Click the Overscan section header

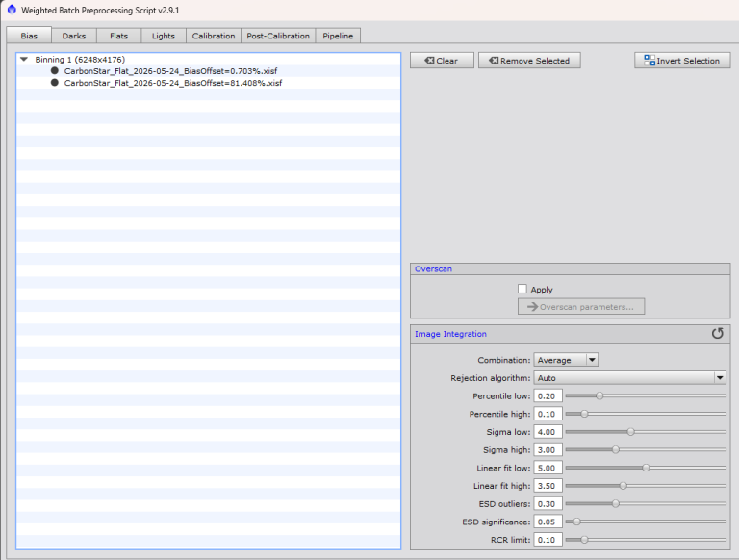tap(571, 269)
